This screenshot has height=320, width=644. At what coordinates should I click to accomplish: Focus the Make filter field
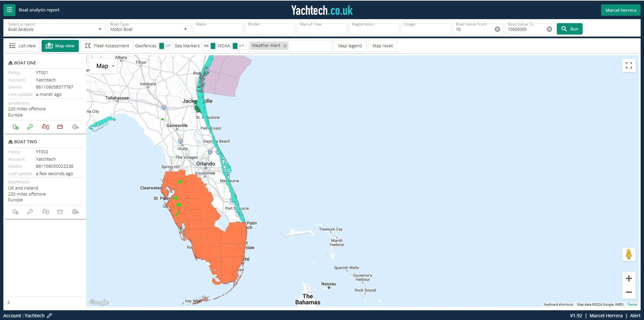click(x=218, y=29)
